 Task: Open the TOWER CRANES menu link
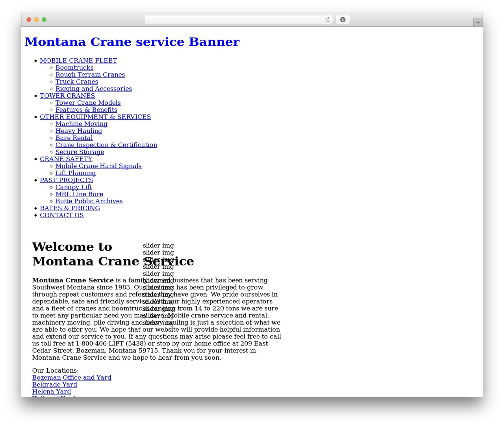(67, 96)
